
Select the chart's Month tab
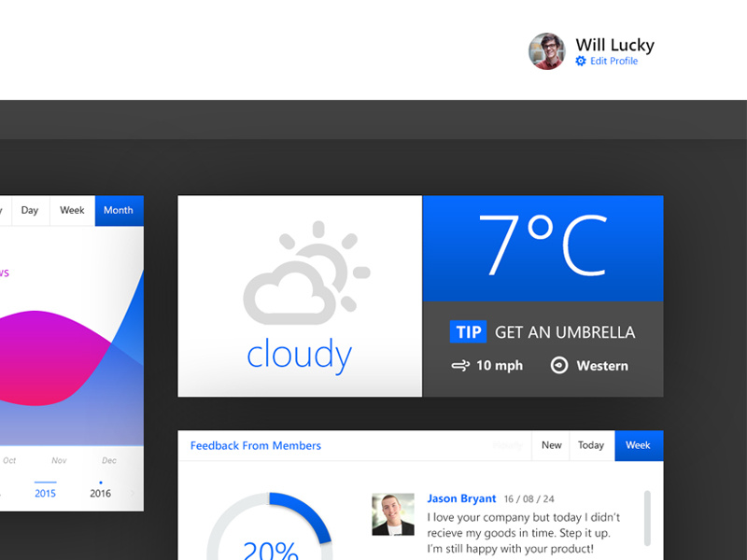click(119, 211)
